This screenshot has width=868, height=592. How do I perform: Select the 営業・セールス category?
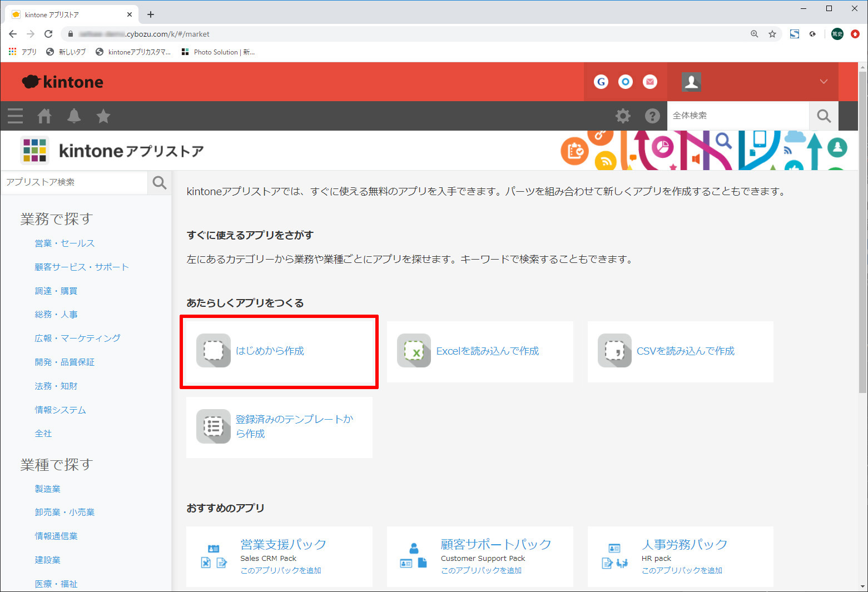point(65,243)
